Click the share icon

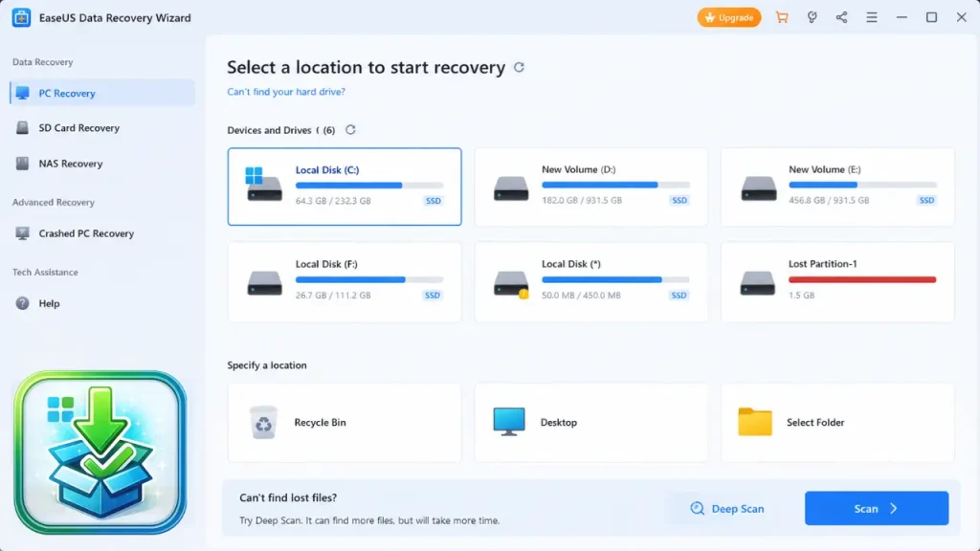tap(841, 17)
